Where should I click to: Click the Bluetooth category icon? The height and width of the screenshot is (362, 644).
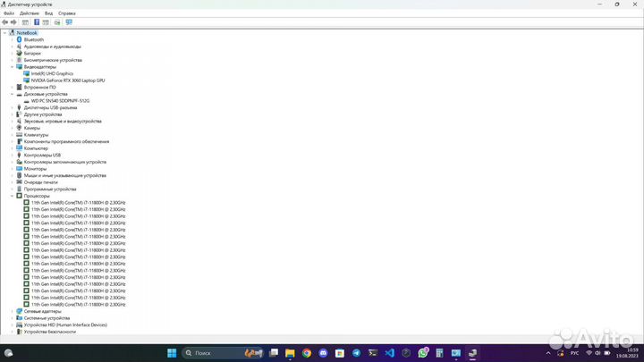click(19, 39)
